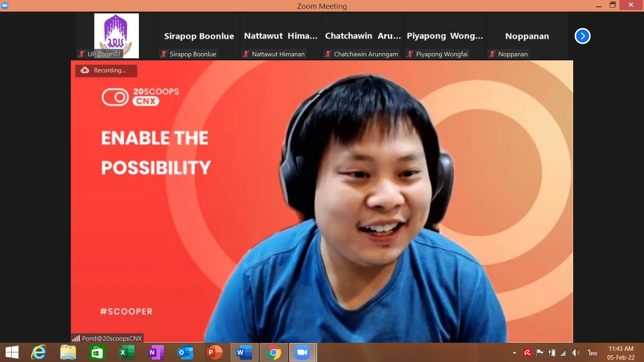
Task: Show the next page of participant thumbnails
Action: (582, 36)
